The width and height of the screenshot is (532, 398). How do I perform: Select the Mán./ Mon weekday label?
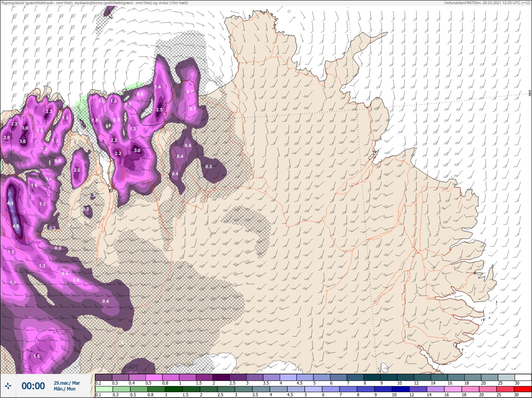point(65,389)
